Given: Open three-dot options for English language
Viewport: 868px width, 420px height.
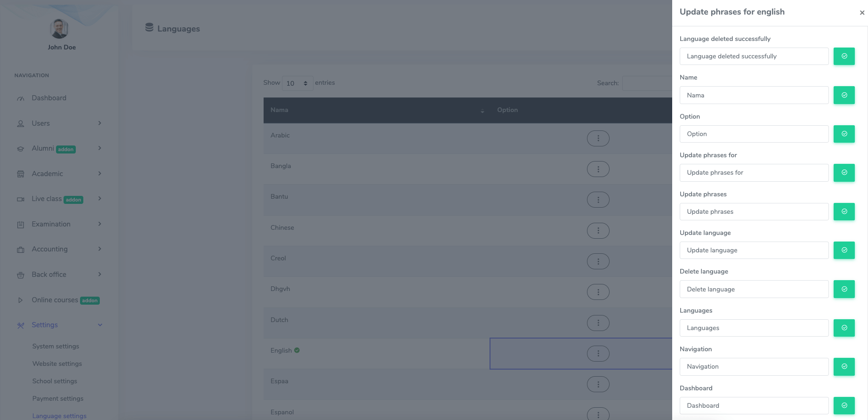Looking at the screenshot, I should point(598,354).
